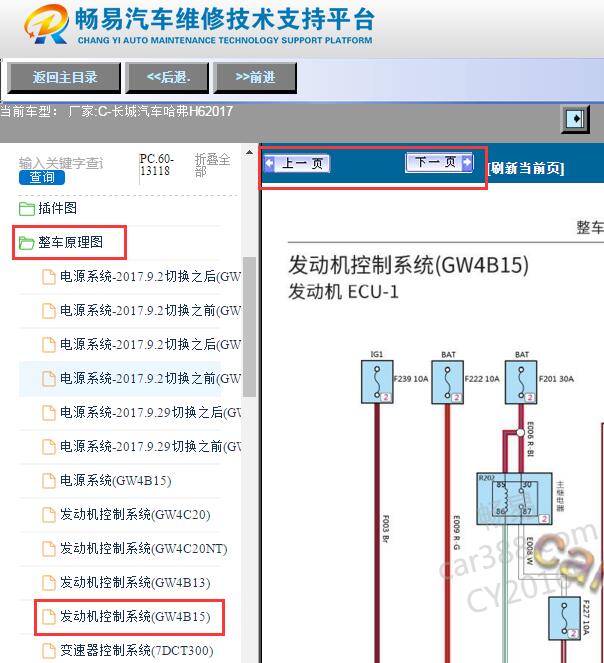Viewport: 604px width, 663px height.
Task: Click the tree panel scroll-up arrow
Action: pyautogui.click(x=250, y=152)
